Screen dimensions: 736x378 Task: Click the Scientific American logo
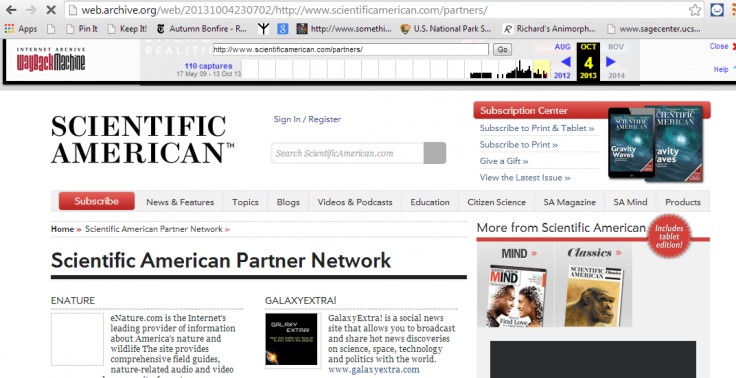[143, 139]
